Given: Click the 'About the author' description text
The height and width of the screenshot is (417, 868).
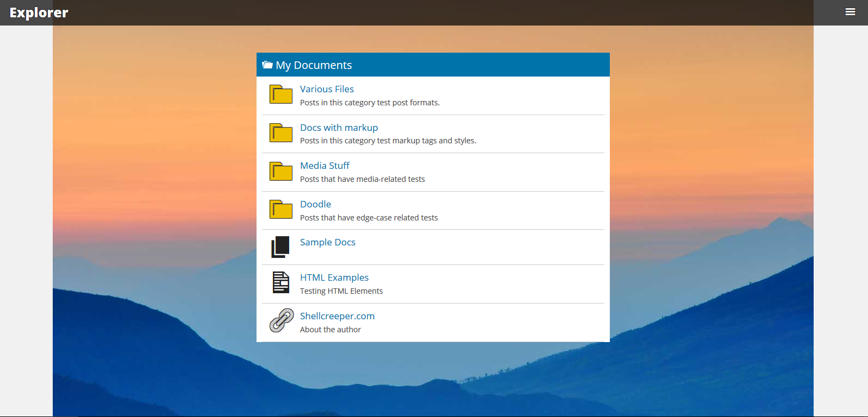Looking at the screenshot, I should 330,330.
